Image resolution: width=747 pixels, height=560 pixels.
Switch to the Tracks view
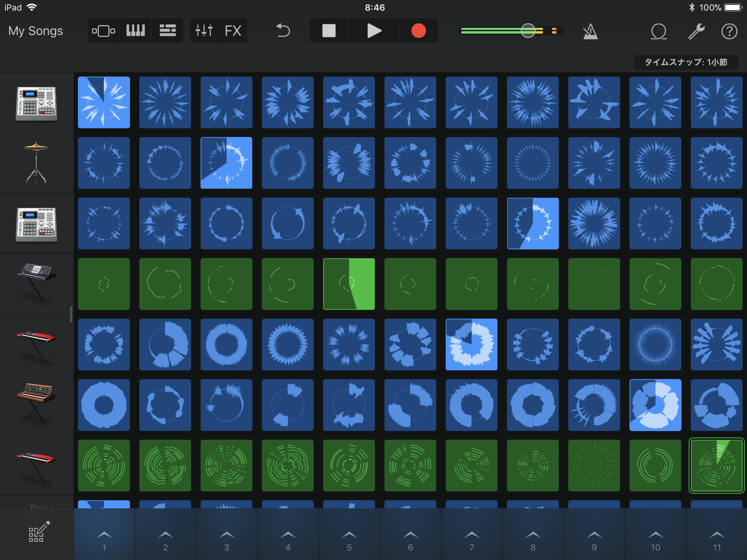pyautogui.click(x=168, y=31)
